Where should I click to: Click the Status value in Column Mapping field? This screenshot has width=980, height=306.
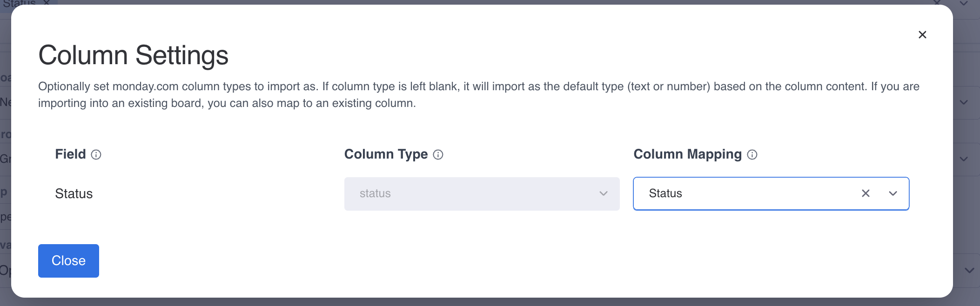point(665,193)
